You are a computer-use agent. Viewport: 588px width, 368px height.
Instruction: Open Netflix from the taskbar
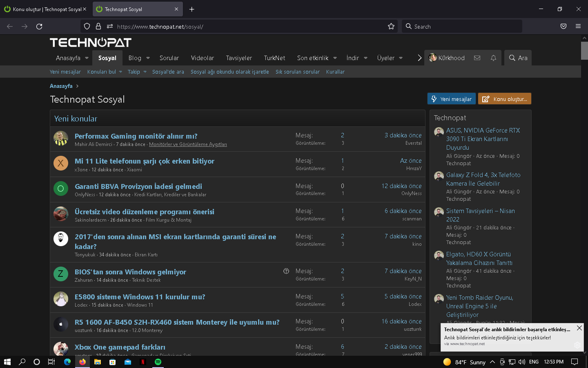point(143,362)
